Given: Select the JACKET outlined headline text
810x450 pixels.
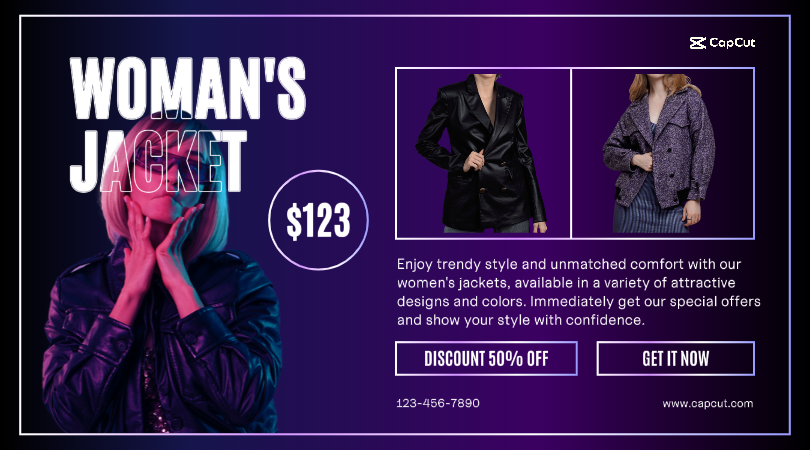Looking at the screenshot, I should point(159,161).
